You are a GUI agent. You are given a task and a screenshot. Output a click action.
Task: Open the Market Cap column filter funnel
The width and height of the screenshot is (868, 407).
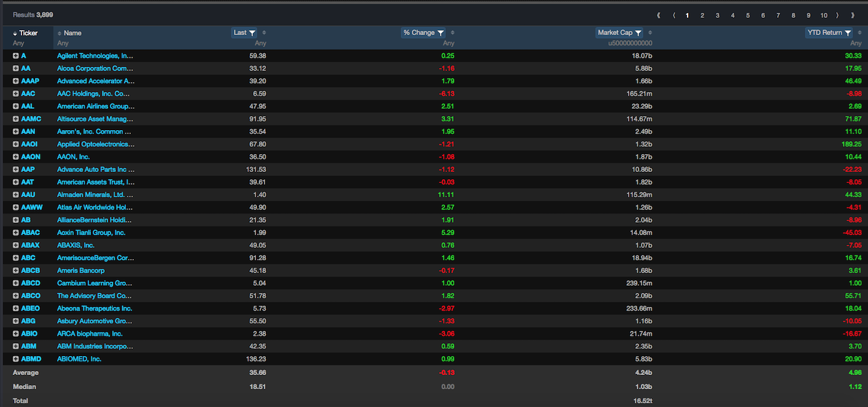[x=638, y=33]
